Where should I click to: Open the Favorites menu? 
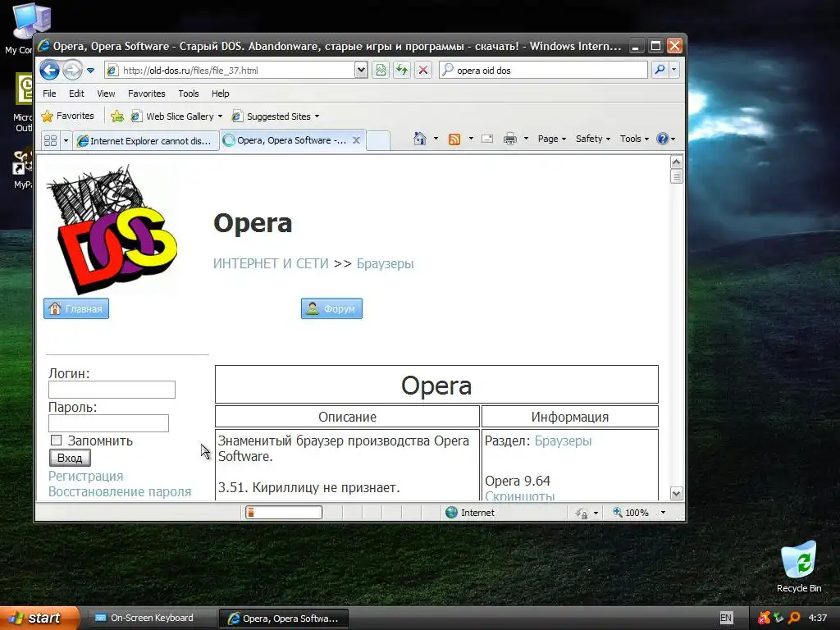(x=146, y=94)
